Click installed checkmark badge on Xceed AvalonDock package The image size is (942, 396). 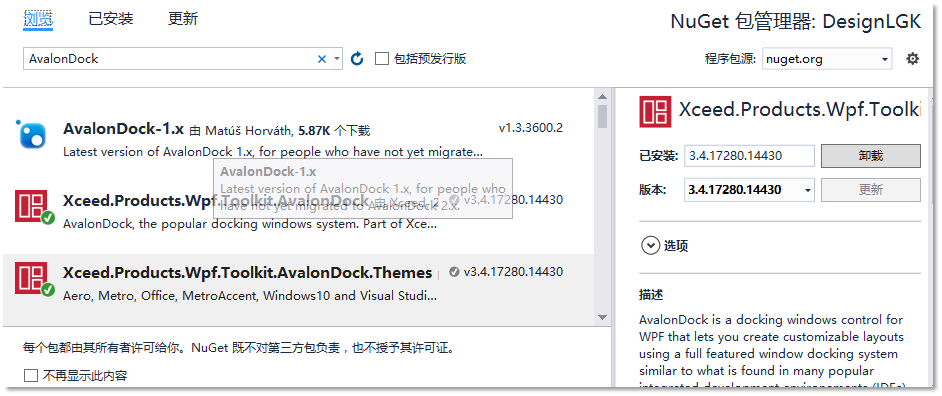48,218
